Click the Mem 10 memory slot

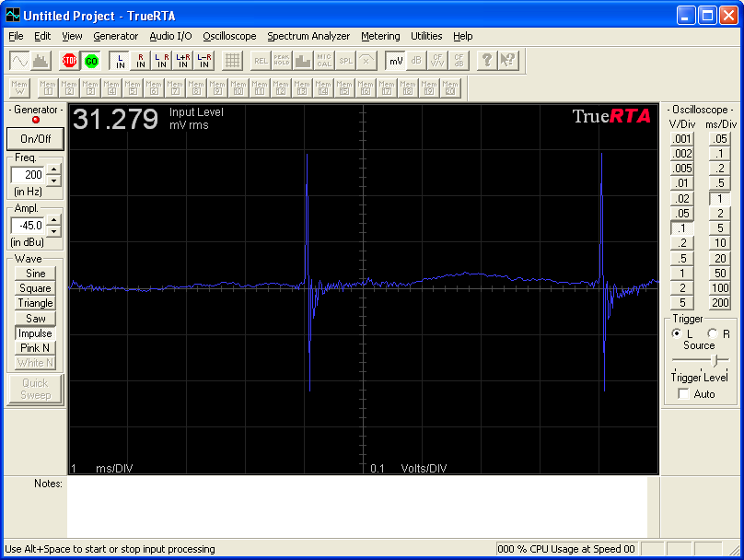click(x=238, y=87)
